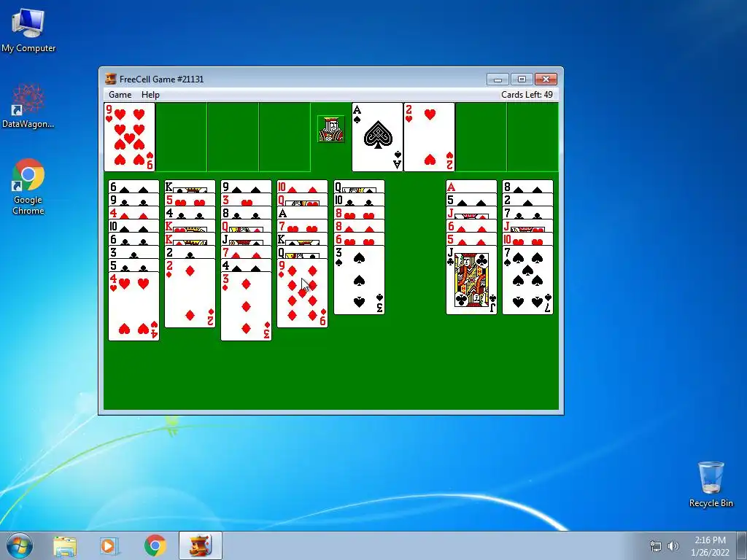Open the Windows Start orb
The image size is (747, 560).
[x=20, y=545]
